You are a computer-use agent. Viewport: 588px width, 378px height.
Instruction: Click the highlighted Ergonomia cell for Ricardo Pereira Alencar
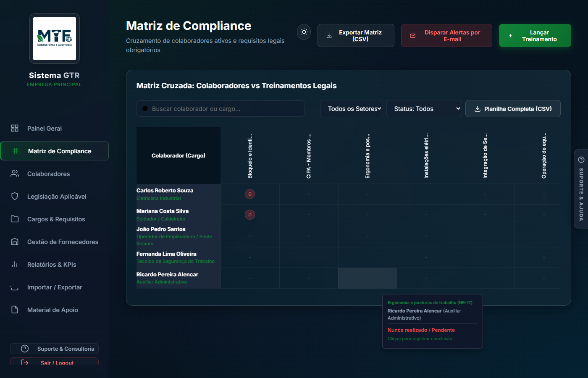[x=367, y=278]
